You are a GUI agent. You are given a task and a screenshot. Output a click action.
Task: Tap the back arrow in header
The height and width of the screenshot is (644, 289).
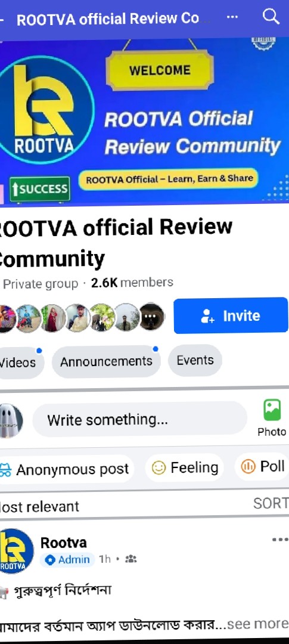[2, 18]
